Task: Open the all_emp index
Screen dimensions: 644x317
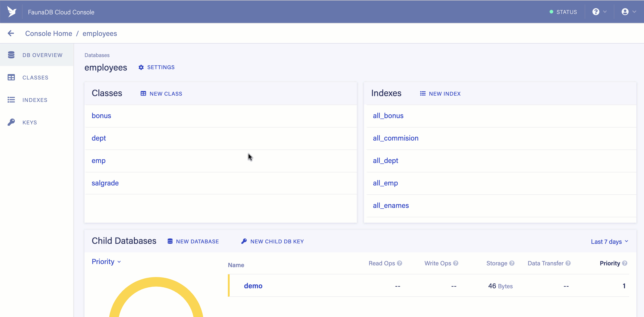Action: click(385, 183)
